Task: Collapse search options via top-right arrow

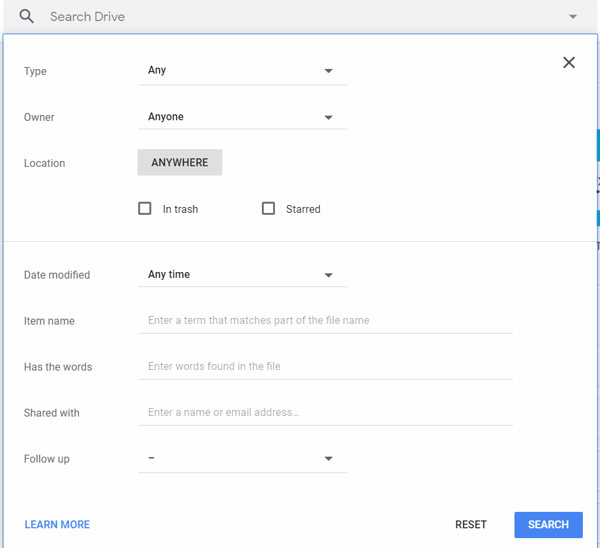Action: click(572, 16)
